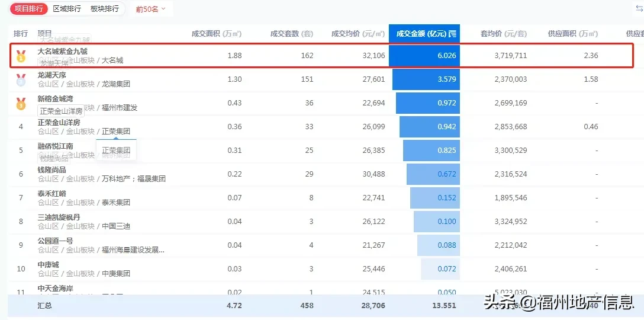Viewport: 644px width, 320px height.
Task: Select the 项目排行 tab
Action: coord(29,9)
